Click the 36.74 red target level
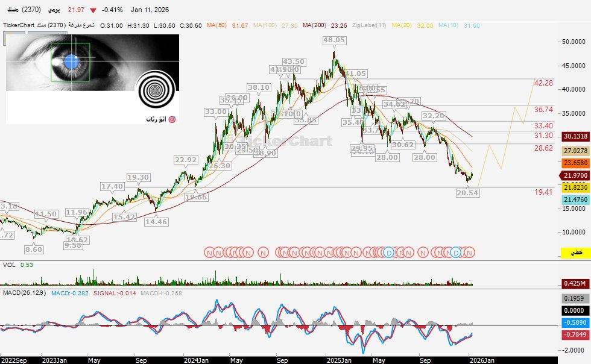The image size is (591, 364). [543, 110]
